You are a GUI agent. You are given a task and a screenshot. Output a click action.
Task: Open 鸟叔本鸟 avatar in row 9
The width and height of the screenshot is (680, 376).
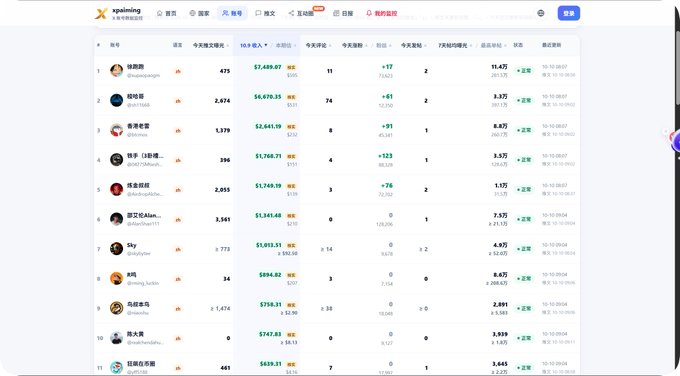116,308
